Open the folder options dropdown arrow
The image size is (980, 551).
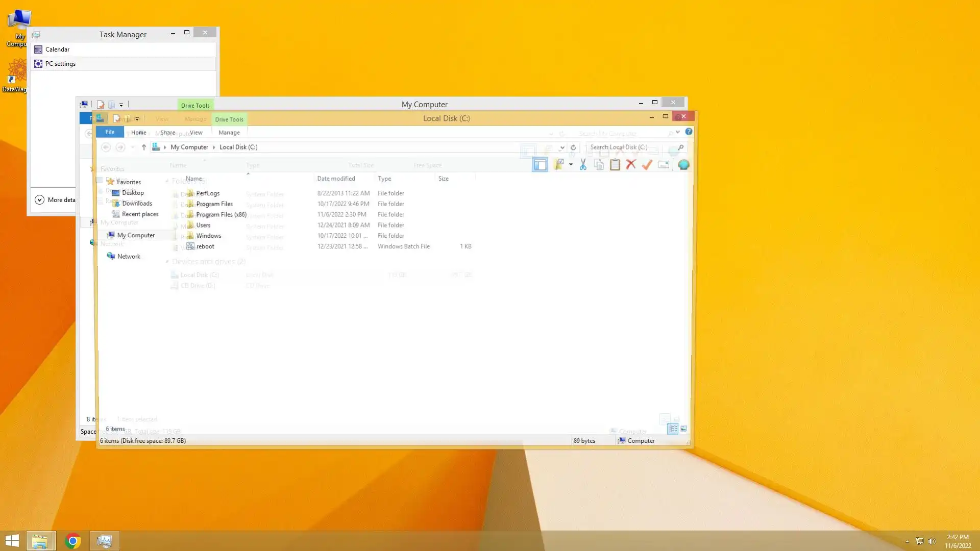click(x=571, y=165)
